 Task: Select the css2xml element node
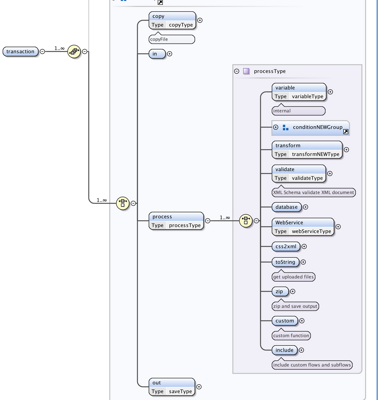click(286, 247)
